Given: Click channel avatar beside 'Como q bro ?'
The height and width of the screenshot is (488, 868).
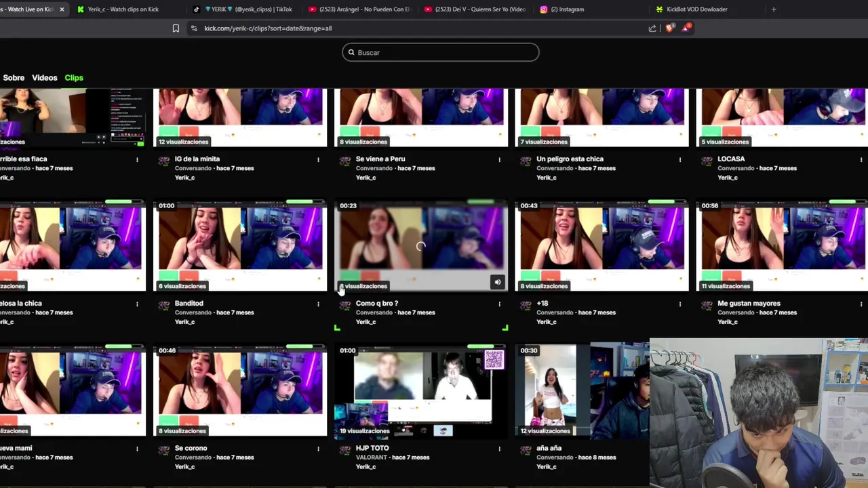Looking at the screenshot, I should pyautogui.click(x=345, y=306).
